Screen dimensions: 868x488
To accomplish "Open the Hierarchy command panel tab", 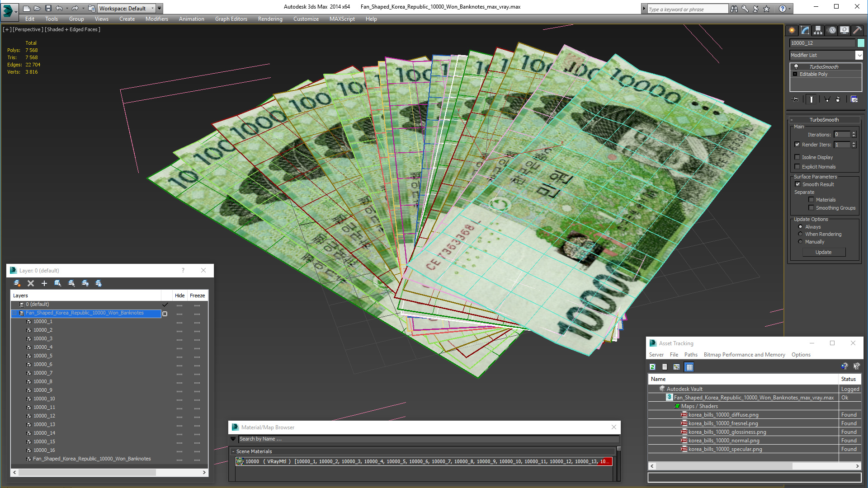I will pos(818,30).
